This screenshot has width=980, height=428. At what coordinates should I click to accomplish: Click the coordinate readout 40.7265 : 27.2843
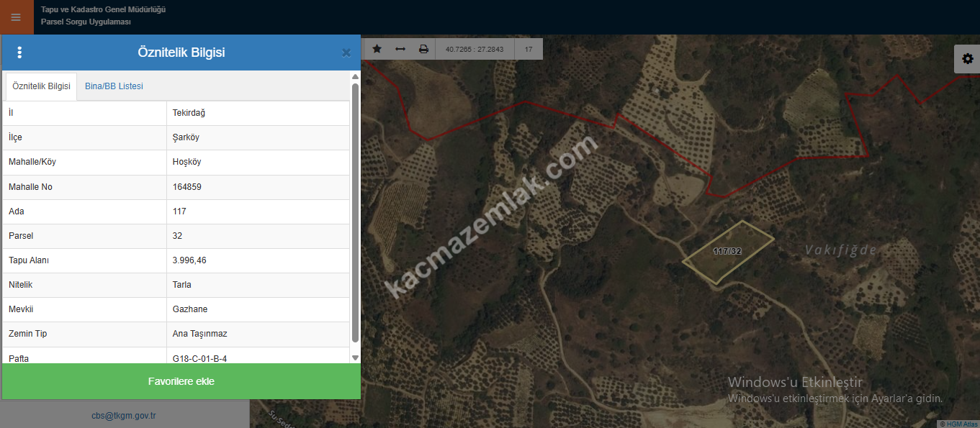[475, 50]
